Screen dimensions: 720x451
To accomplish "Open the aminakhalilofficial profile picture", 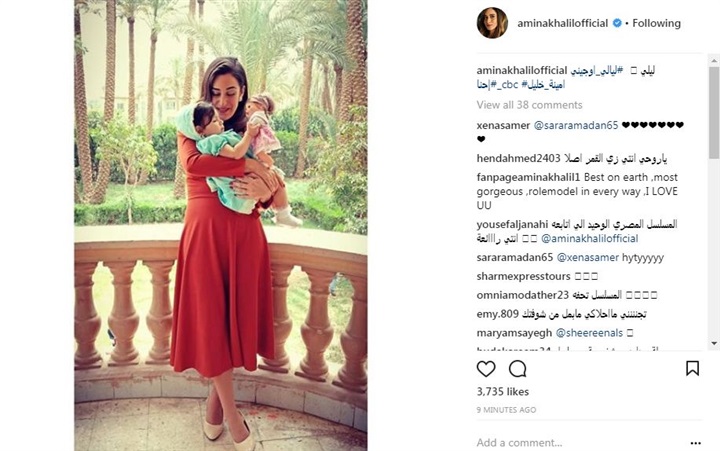I will click(492, 23).
